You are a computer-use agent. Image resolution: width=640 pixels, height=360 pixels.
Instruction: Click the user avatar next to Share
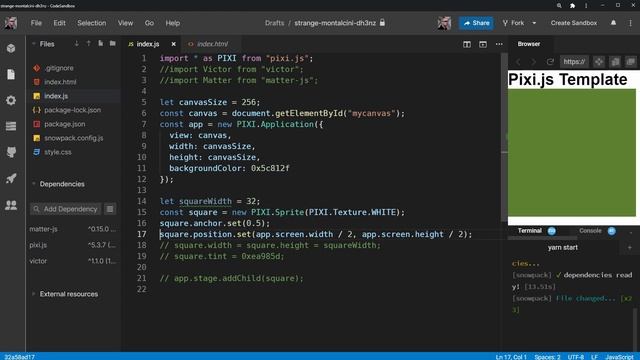444,23
